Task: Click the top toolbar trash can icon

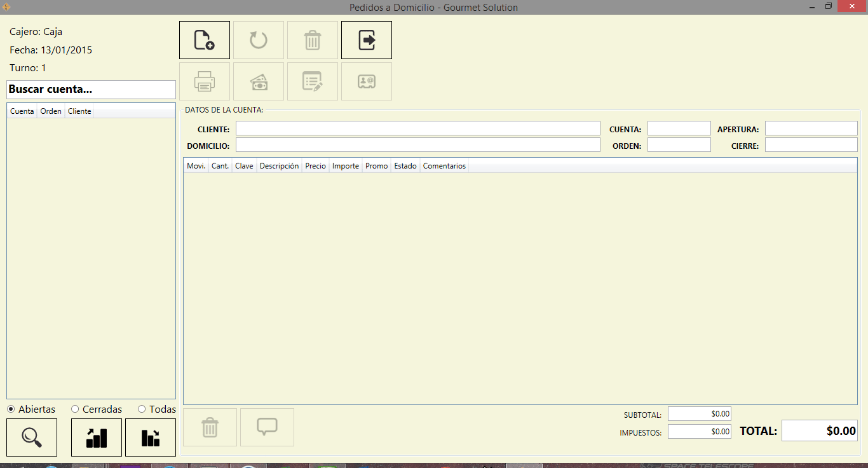Action: (312, 40)
